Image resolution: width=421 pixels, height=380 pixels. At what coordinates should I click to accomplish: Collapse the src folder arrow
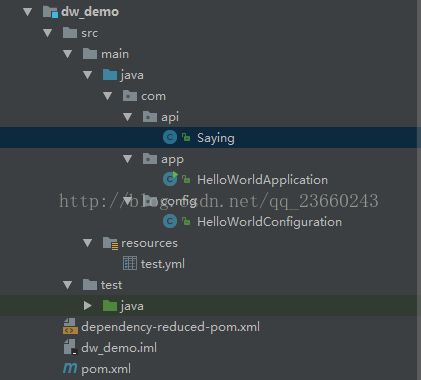[x=48, y=33]
